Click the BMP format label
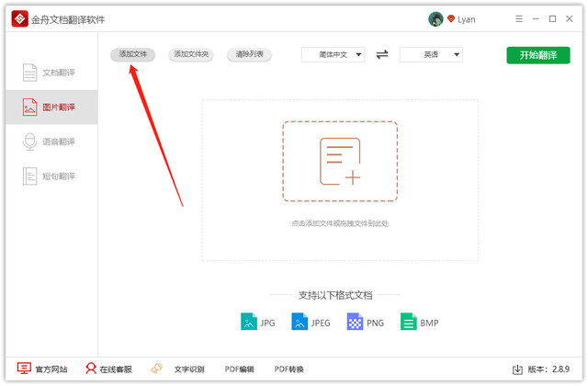This screenshot has height=386, width=588. click(429, 323)
